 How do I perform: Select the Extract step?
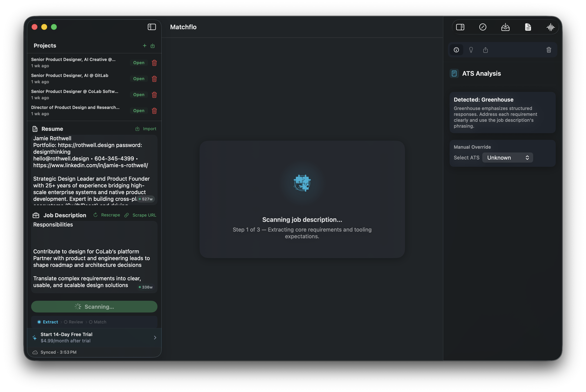(x=48, y=322)
